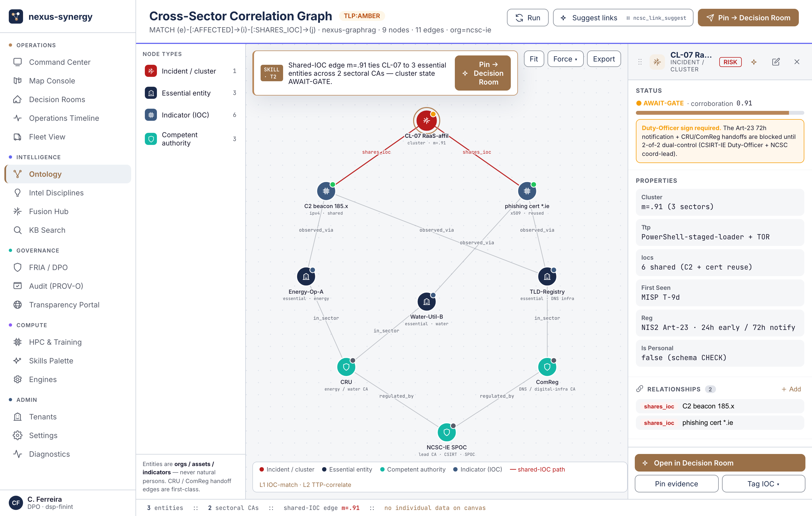Select the CRU authority node

[x=346, y=367]
